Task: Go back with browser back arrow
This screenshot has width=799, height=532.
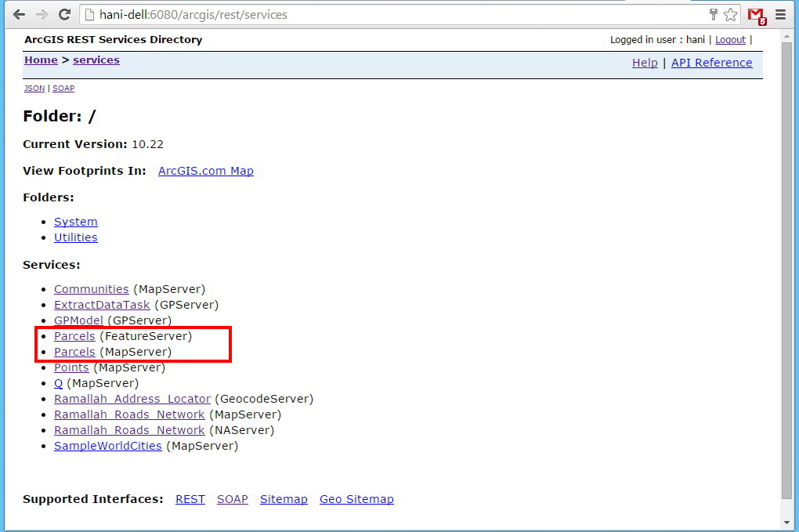Action: tap(20, 14)
